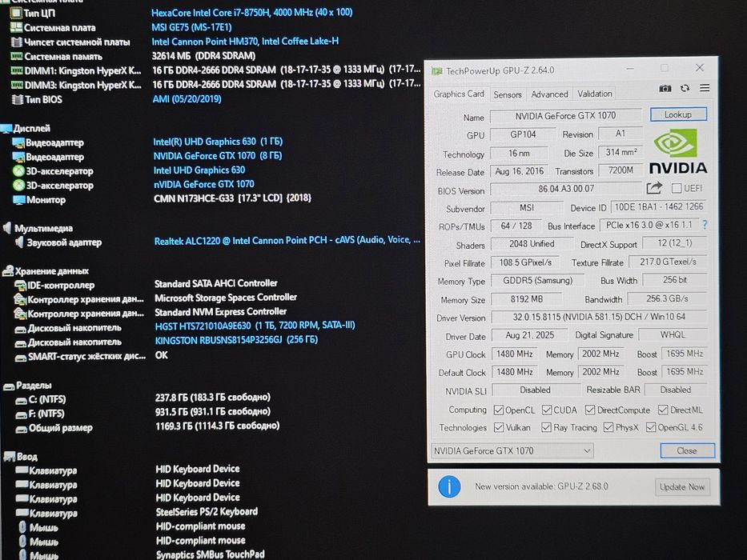This screenshot has width=747, height=560.
Task: Open the NVIDIA GeForce GTX 1070 GPU dropdown
Action: pyautogui.click(x=512, y=450)
